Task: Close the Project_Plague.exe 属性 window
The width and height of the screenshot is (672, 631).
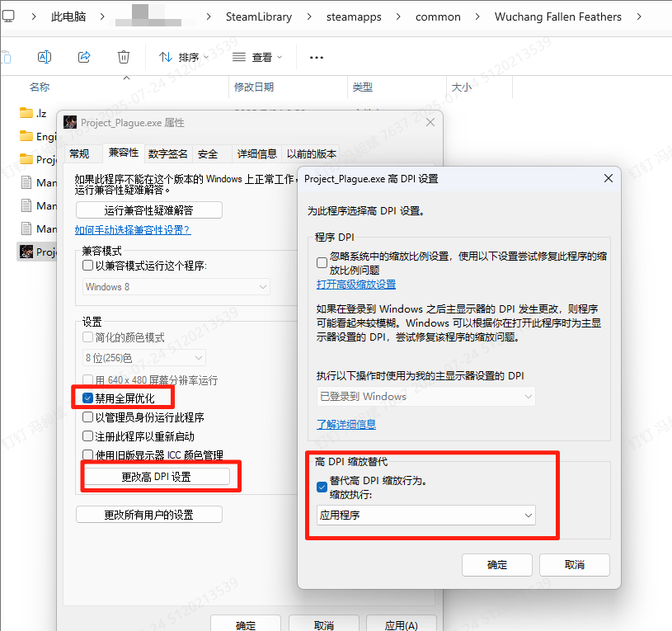Action: (430, 122)
